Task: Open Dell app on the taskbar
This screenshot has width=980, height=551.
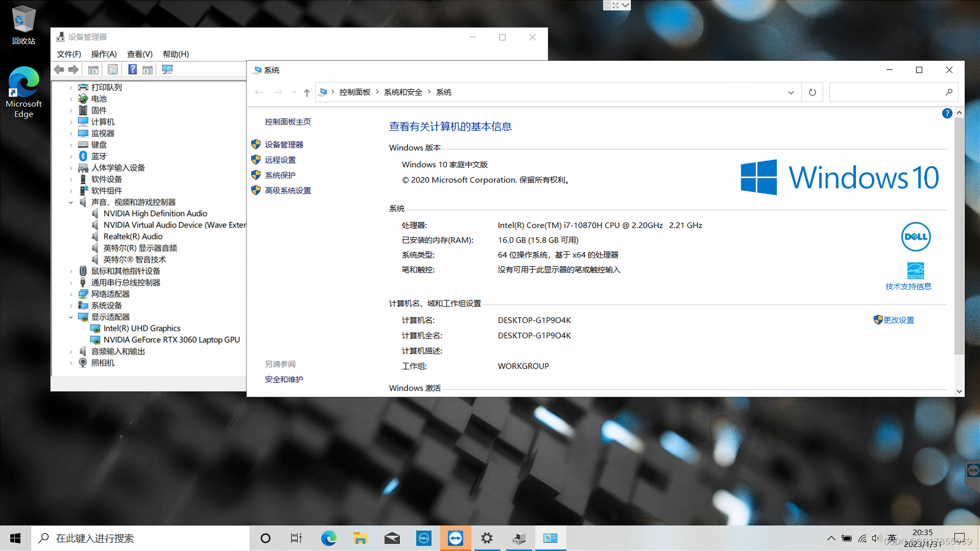Action: pos(423,538)
